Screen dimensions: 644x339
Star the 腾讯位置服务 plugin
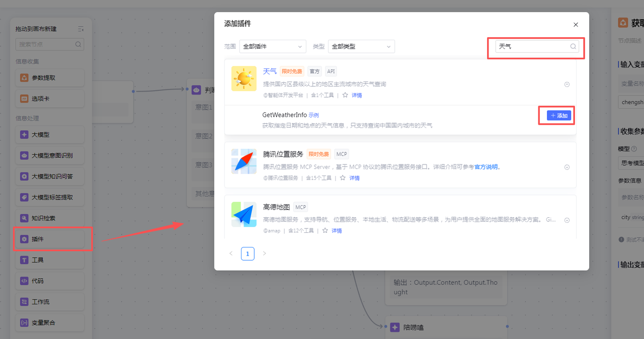343,178
